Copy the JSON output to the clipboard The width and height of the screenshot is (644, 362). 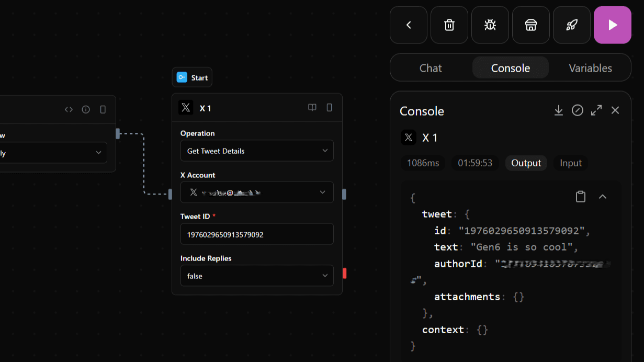580,197
